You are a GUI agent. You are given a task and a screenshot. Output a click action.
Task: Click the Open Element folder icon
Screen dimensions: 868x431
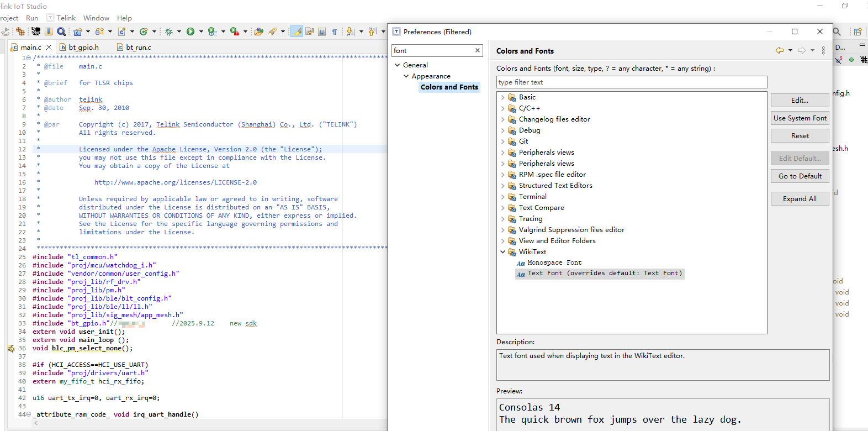258,31
